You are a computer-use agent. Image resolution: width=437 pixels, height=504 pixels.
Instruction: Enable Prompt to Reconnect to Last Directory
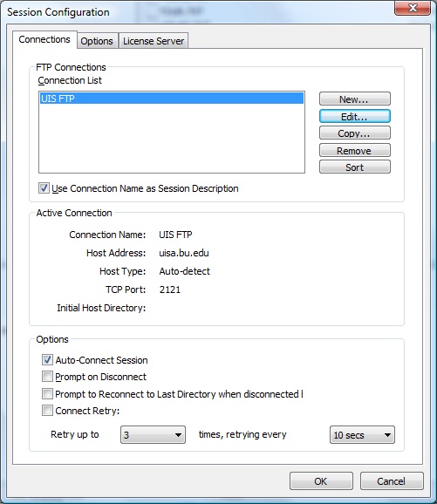coord(47,394)
